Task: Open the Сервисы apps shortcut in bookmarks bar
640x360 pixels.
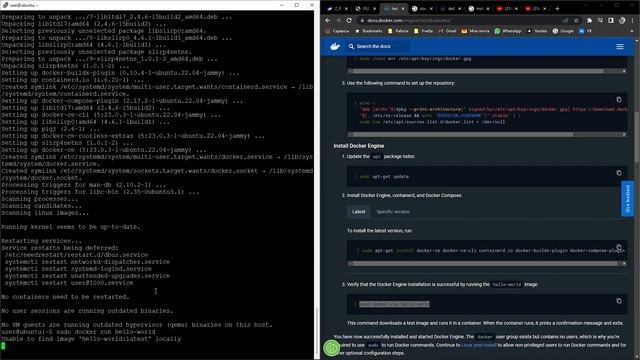Action: (337, 31)
